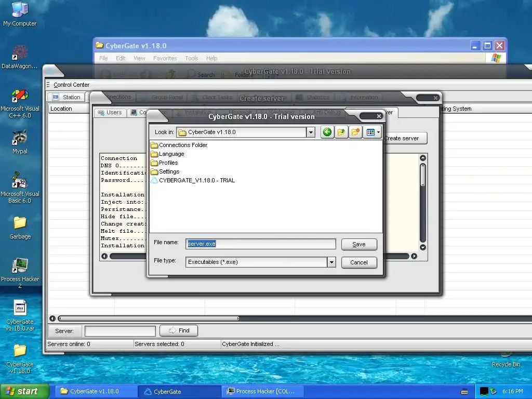Open the view options dropdown arrow
The height and width of the screenshot is (399, 532).
[x=378, y=132]
